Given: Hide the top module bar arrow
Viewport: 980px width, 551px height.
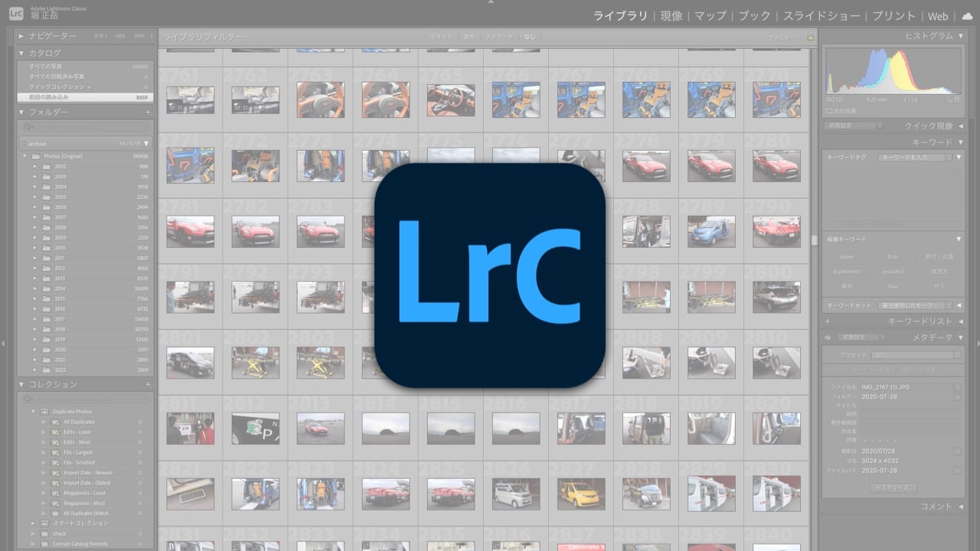Looking at the screenshot, I should 490,2.
